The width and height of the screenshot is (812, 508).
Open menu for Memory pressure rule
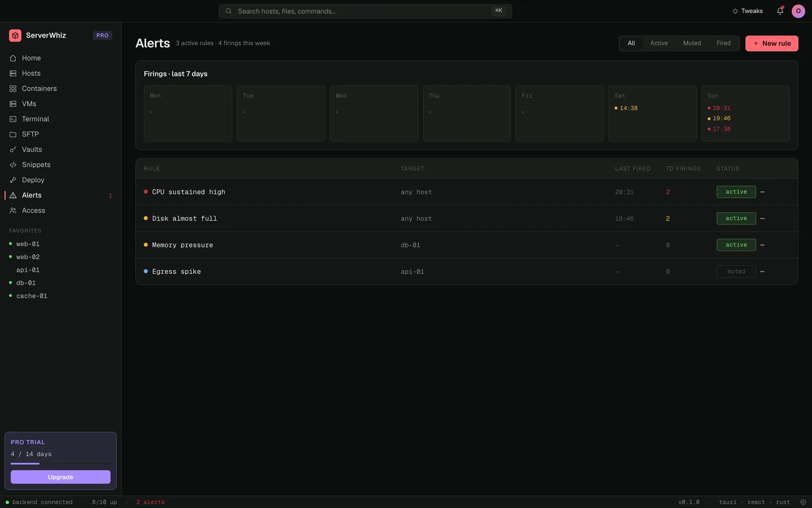point(762,245)
